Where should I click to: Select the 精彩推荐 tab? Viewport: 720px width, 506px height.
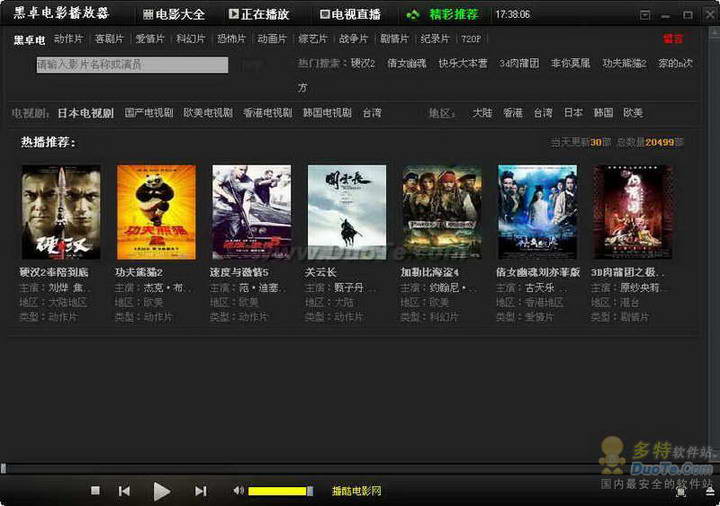(443, 15)
